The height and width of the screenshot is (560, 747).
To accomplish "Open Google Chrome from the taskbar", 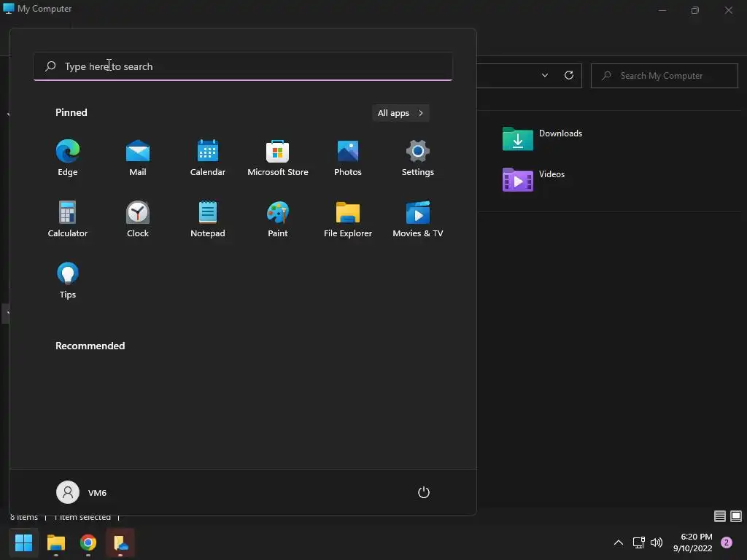I will click(x=88, y=542).
